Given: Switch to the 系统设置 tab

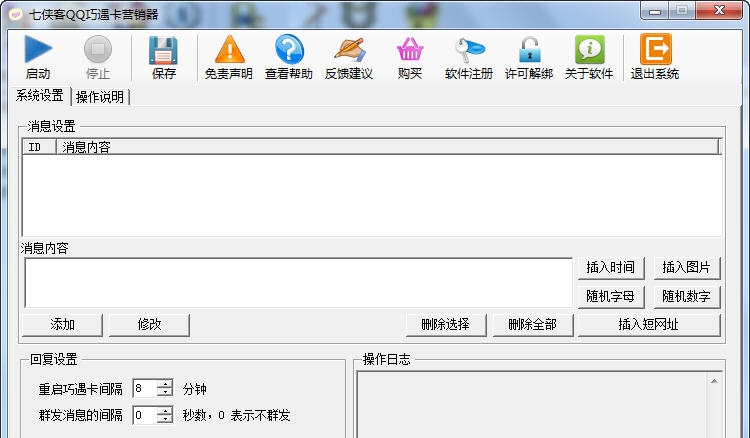Looking at the screenshot, I should click(40, 95).
